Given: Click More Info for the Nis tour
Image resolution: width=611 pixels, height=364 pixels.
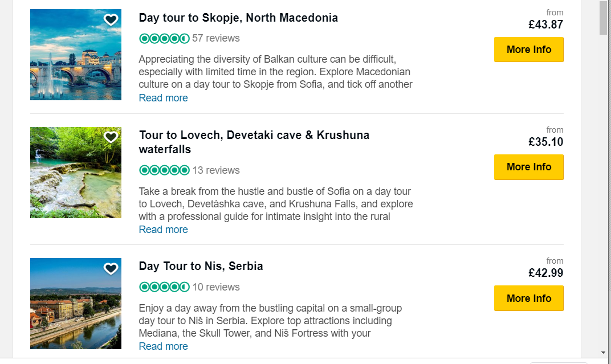Looking at the screenshot, I should (x=528, y=298).
